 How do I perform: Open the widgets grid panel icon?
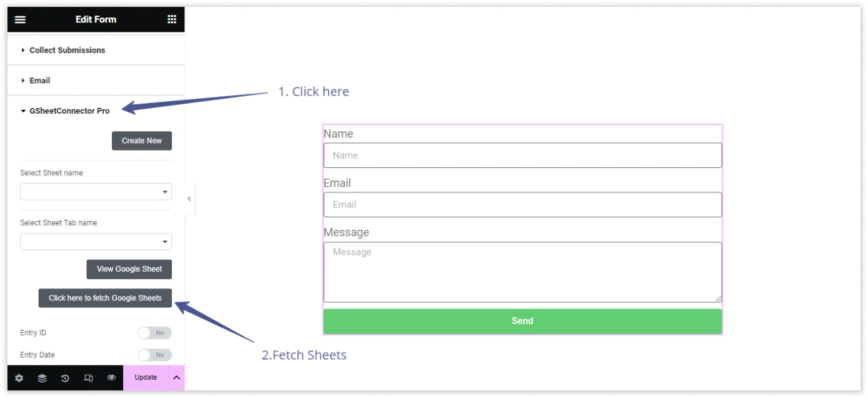pos(172,19)
